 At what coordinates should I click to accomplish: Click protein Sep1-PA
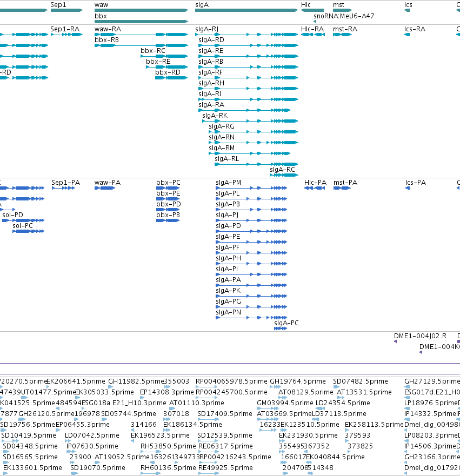pos(63,188)
